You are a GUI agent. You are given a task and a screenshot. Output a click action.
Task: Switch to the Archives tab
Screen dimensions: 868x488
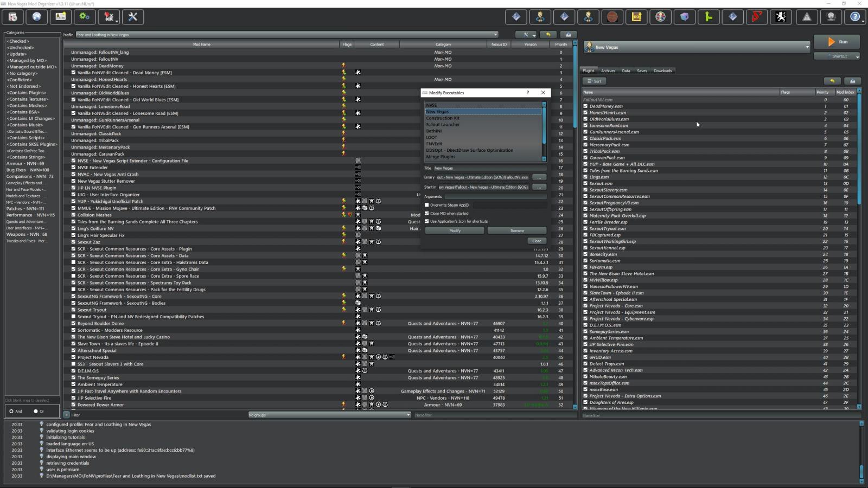pos(608,70)
